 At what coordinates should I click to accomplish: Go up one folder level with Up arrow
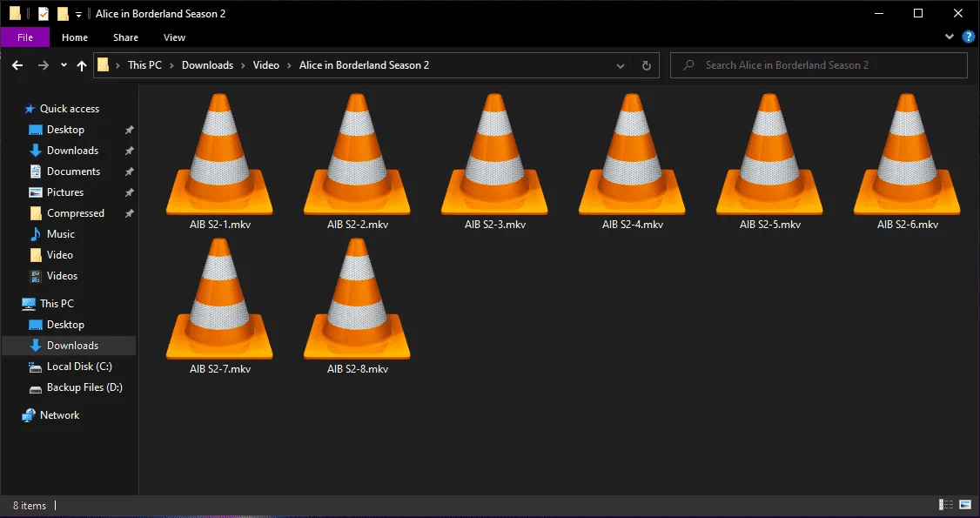coord(81,65)
